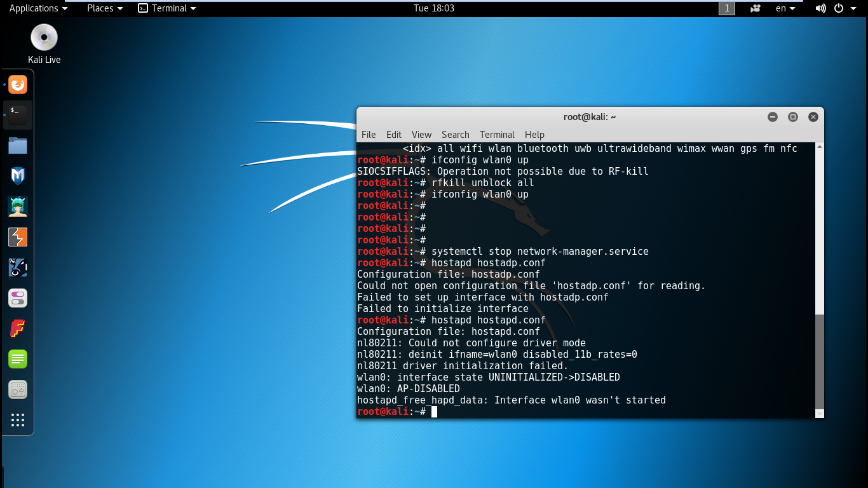Open the terminal View menu

click(x=421, y=135)
